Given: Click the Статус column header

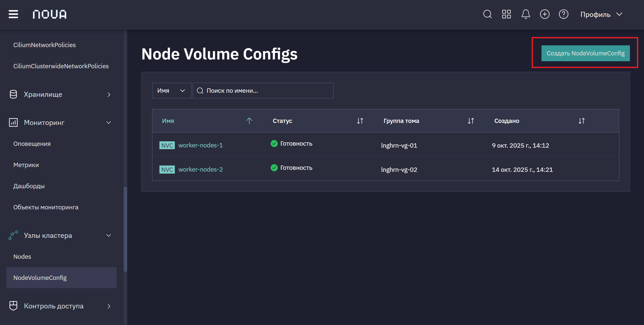Looking at the screenshot, I should (x=282, y=121).
